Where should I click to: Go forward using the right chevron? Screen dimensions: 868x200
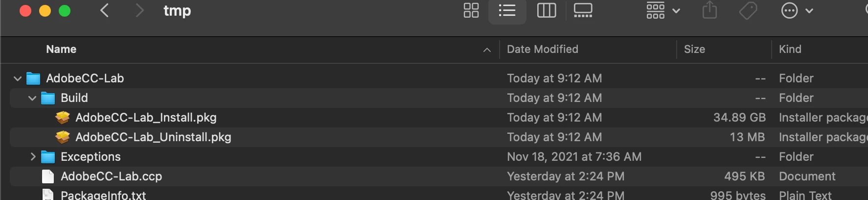click(x=139, y=10)
